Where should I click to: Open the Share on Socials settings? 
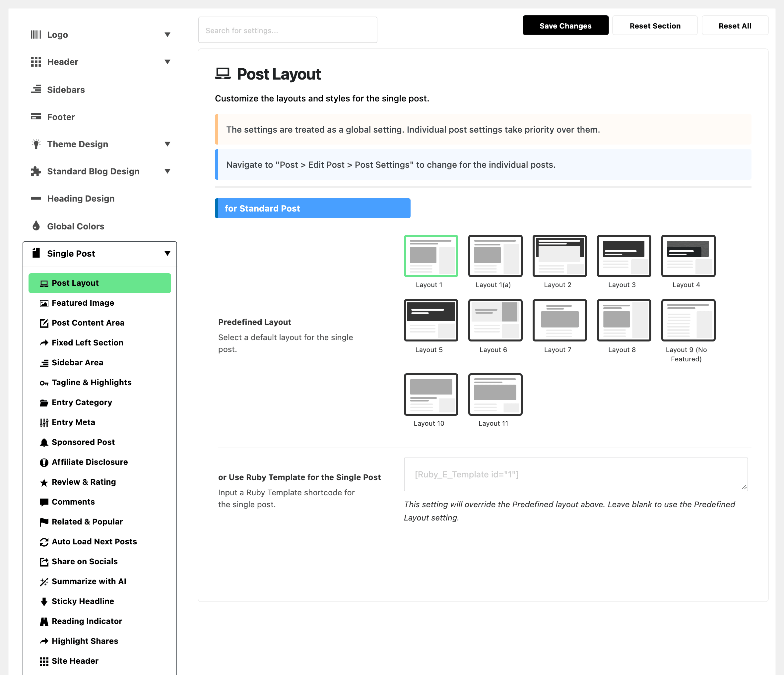click(100, 562)
